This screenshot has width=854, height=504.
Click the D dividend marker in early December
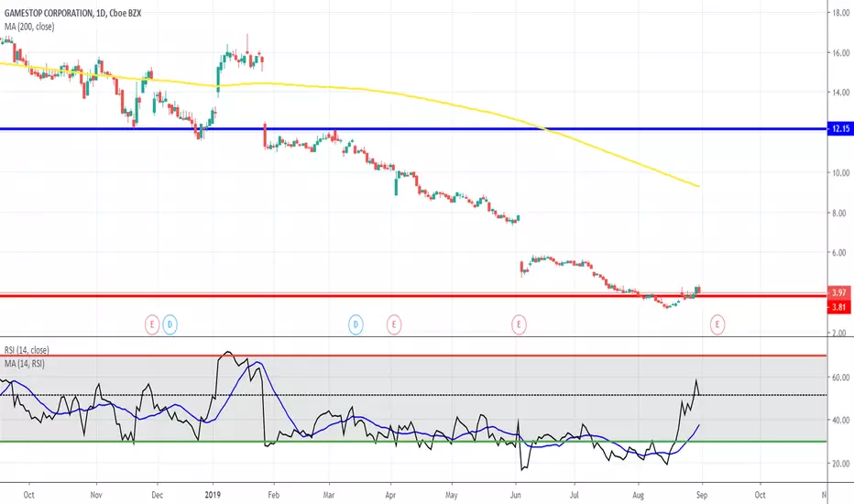(170, 324)
